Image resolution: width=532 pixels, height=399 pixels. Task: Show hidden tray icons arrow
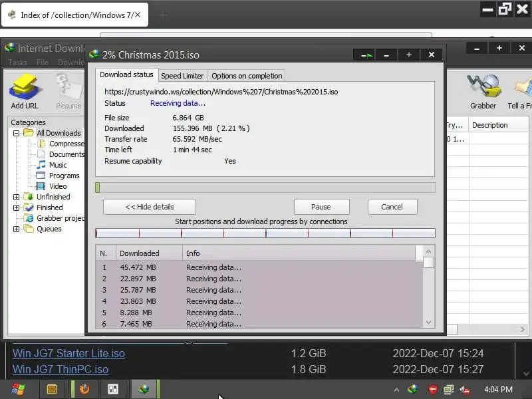tap(396, 390)
